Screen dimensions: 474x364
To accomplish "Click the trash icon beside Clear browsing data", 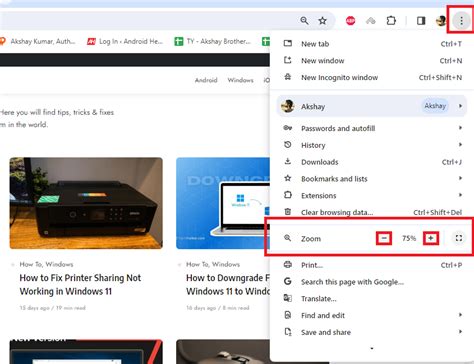I will point(288,212).
